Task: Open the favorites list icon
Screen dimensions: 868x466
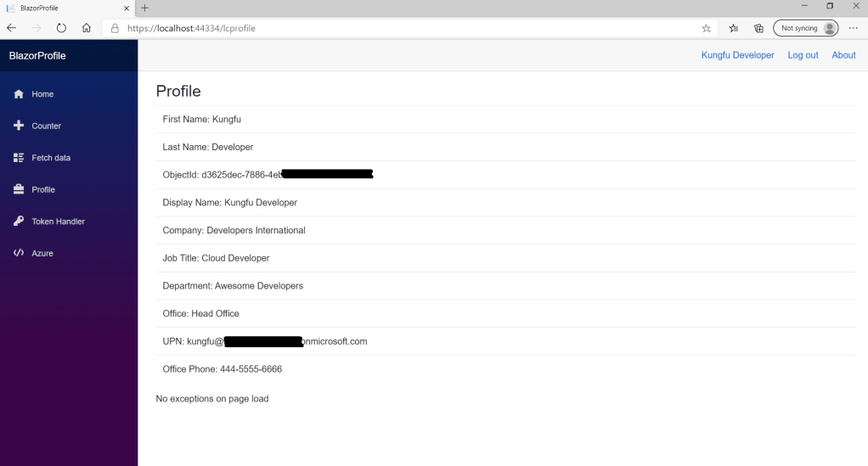Action: click(x=734, y=28)
